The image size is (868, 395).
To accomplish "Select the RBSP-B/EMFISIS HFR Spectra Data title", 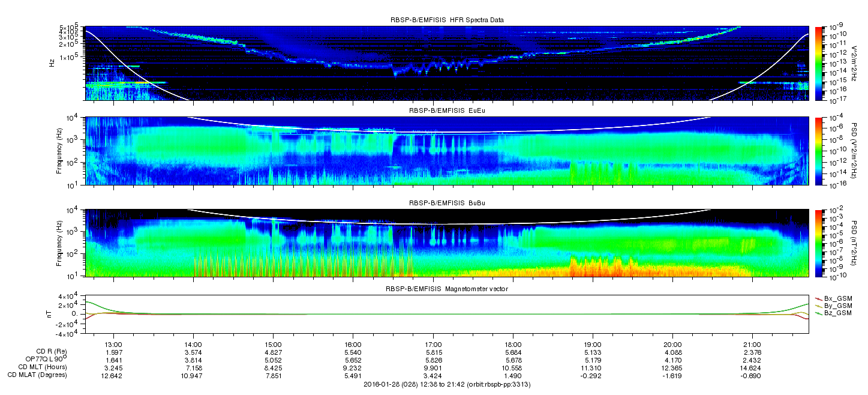I will 446,20.
